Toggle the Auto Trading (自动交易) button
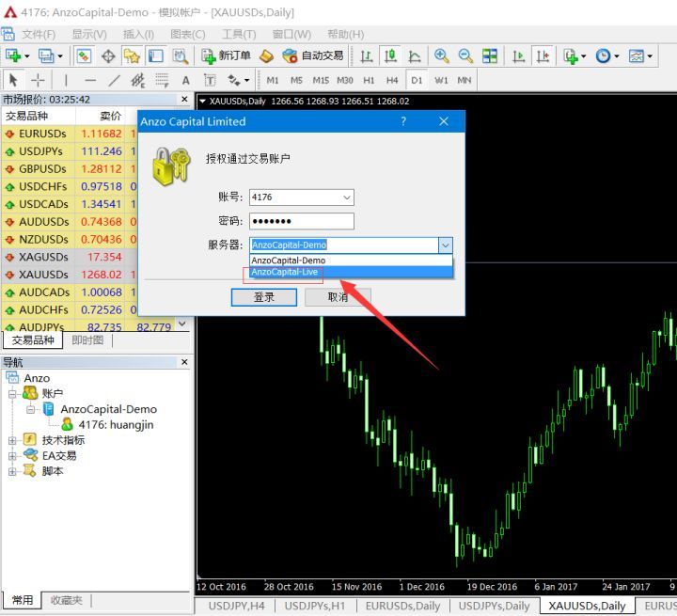The image size is (677, 616). tap(313, 56)
